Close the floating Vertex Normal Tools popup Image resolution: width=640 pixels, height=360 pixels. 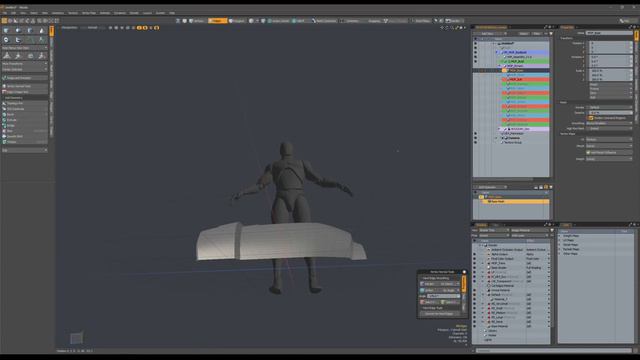pos(464,272)
